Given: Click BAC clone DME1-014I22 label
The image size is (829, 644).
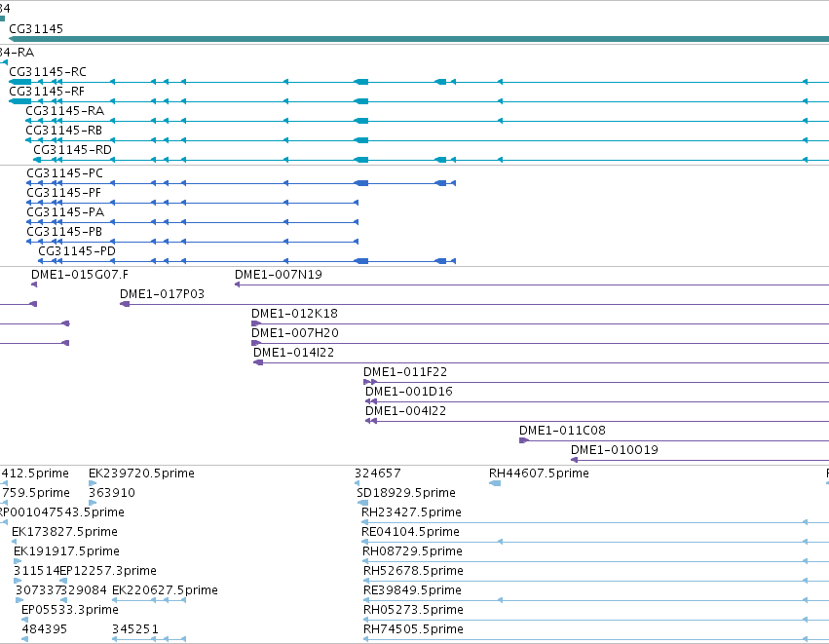Looking at the screenshot, I should pyautogui.click(x=293, y=354).
